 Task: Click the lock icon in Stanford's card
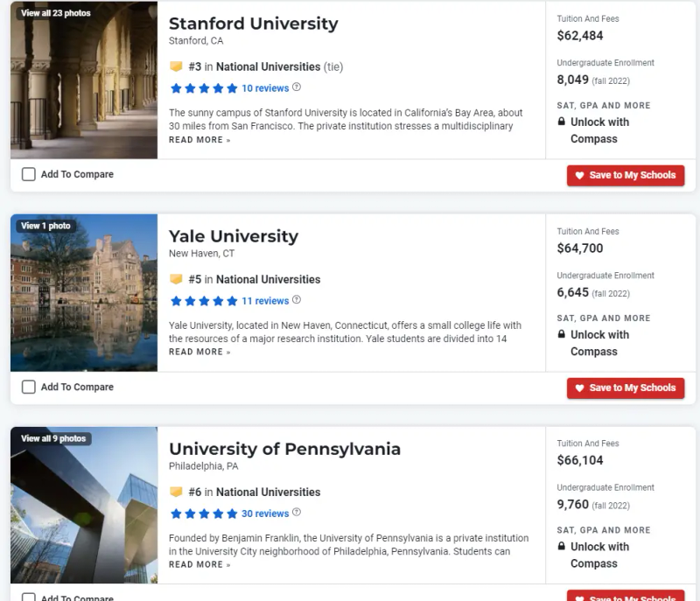coord(562,122)
